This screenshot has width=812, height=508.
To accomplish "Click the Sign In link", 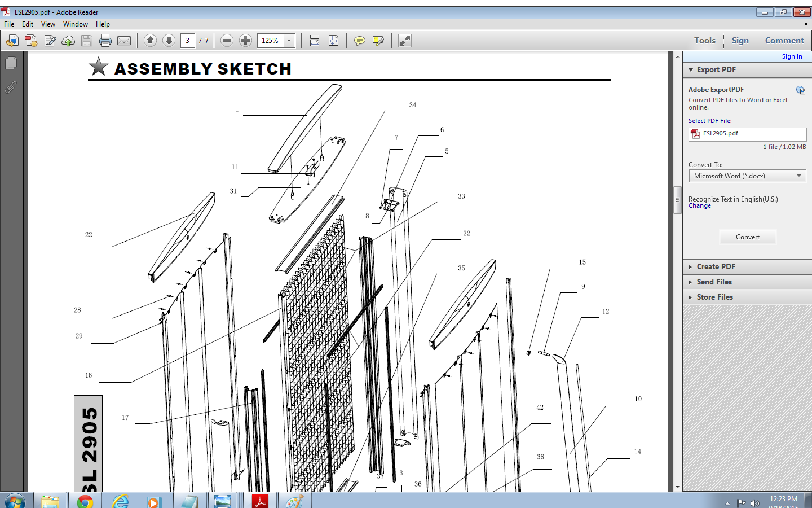I will [792, 56].
